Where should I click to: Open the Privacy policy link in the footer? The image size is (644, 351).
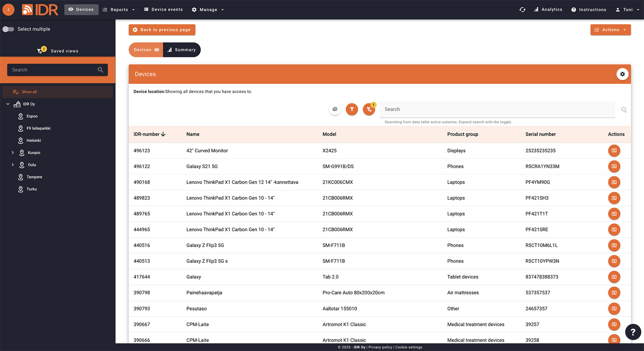[380, 347]
